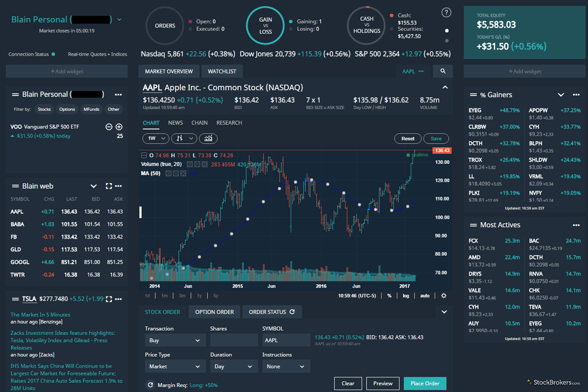Open the help question mark icon

point(446,13)
